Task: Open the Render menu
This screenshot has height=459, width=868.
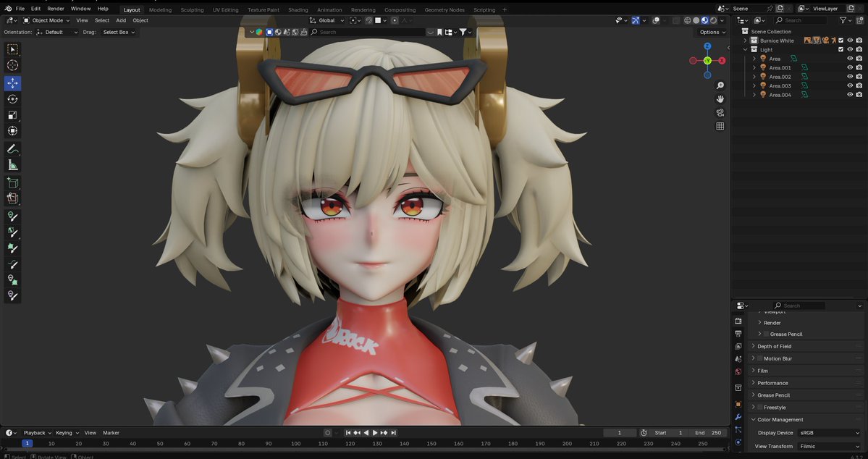Action: [x=55, y=9]
